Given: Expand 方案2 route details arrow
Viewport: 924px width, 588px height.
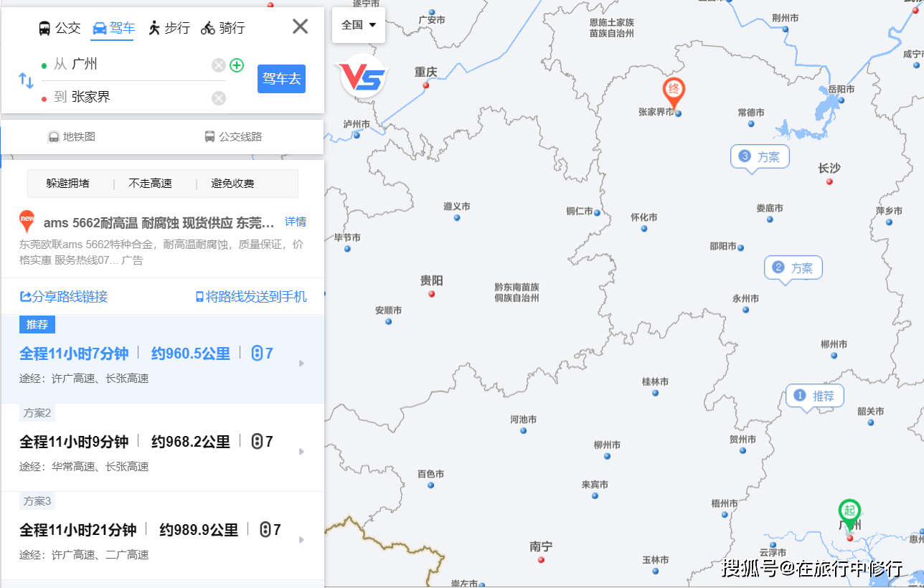Looking at the screenshot, I should pos(301,452).
